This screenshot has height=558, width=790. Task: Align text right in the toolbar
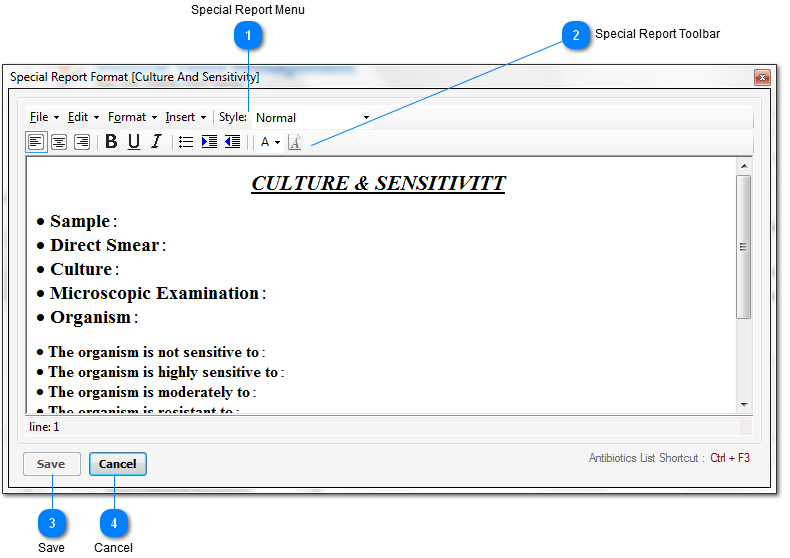(x=82, y=142)
